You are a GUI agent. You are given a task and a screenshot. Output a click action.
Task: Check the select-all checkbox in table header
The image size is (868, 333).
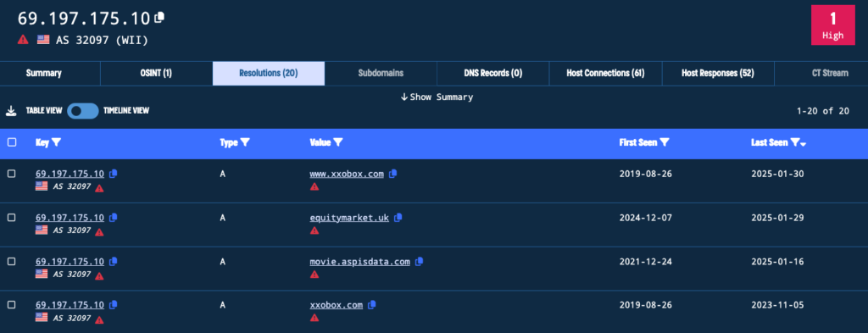click(12, 142)
